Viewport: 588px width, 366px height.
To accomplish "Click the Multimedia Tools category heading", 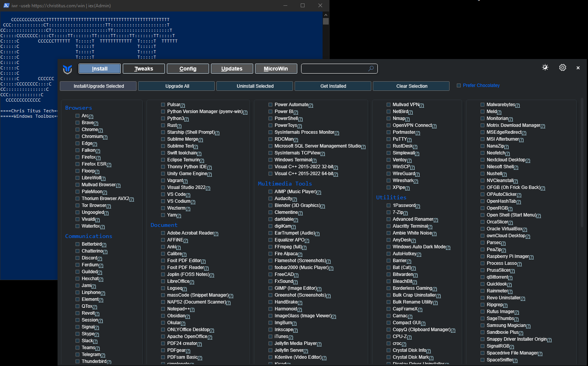I will pos(285,184).
